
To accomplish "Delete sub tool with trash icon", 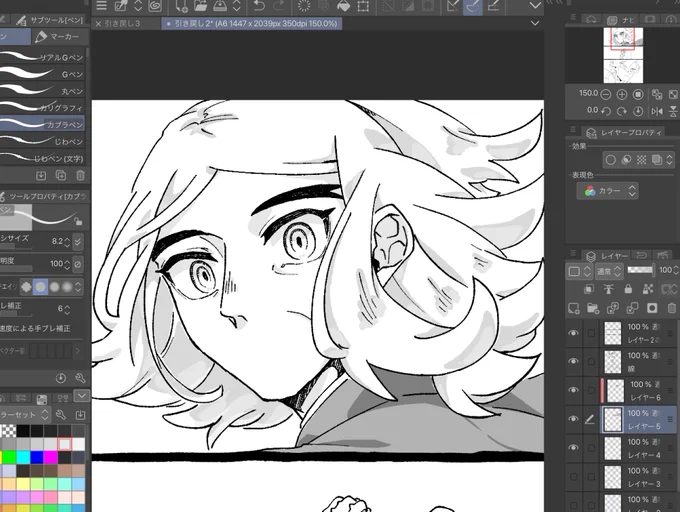I will [80, 176].
